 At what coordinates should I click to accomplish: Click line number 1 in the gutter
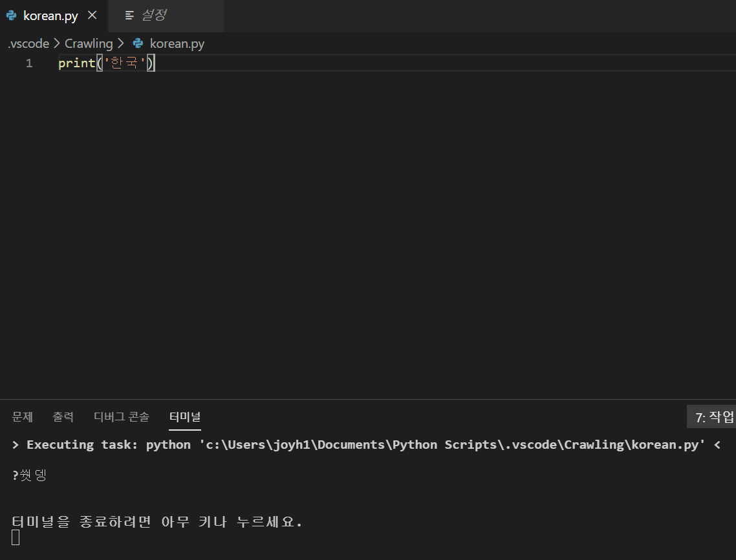tap(29, 63)
